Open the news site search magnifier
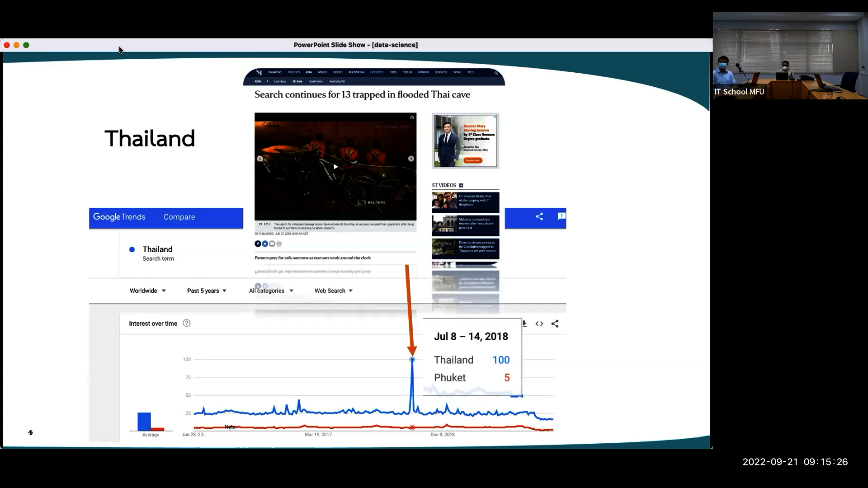 click(496, 73)
